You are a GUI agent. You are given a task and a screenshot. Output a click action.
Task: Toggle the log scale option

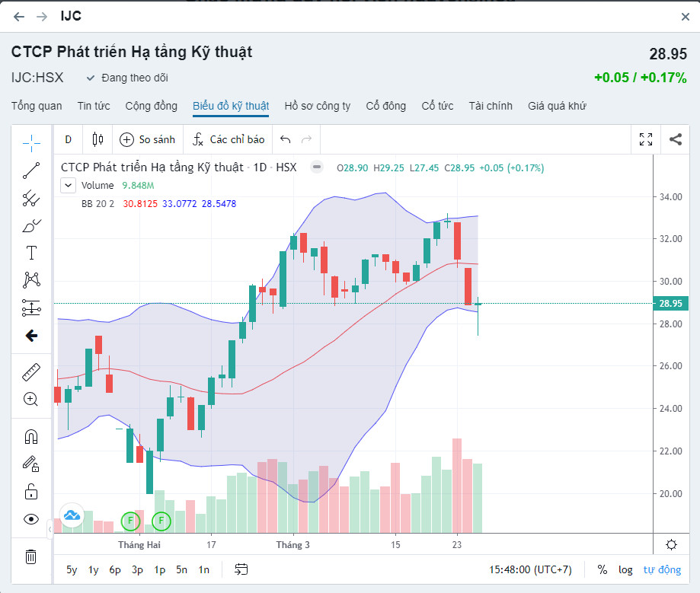625,569
